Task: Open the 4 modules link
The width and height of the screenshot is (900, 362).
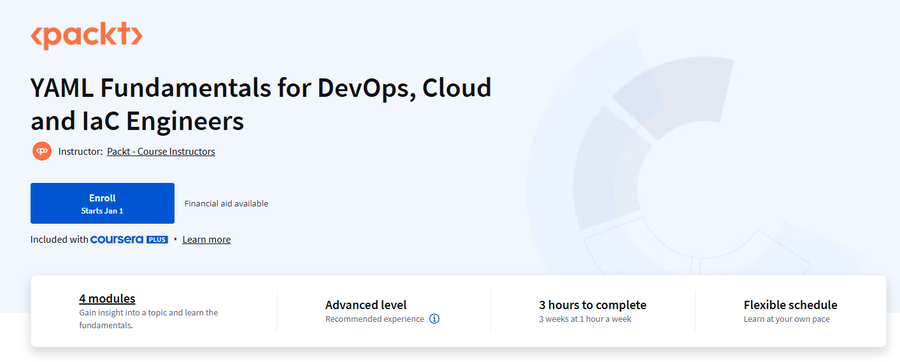Action: [107, 298]
